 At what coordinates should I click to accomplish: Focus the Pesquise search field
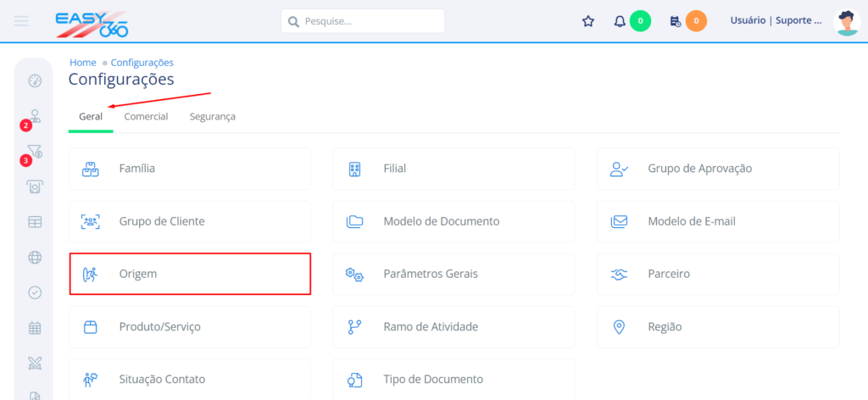click(x=363, y=21)
